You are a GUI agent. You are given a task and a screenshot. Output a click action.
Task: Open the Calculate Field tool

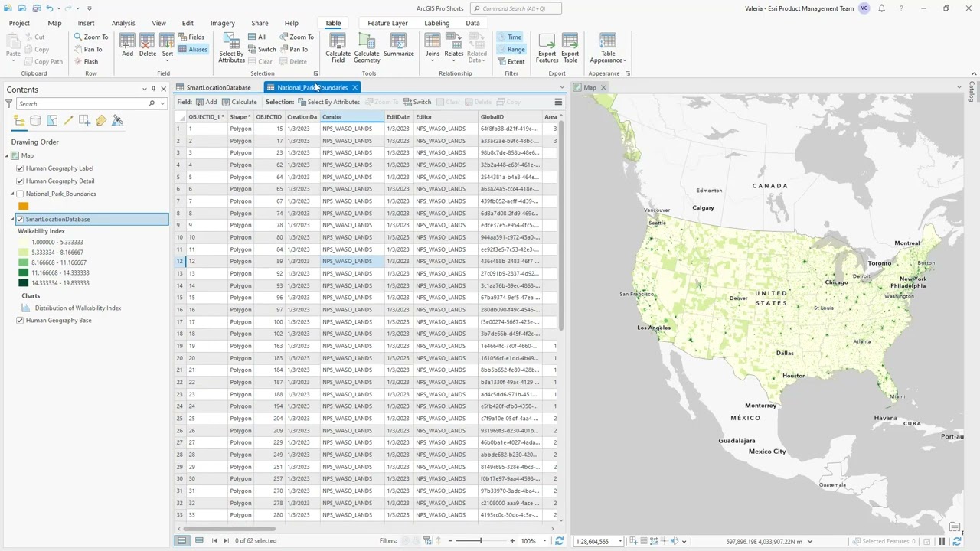pos(338,48)
